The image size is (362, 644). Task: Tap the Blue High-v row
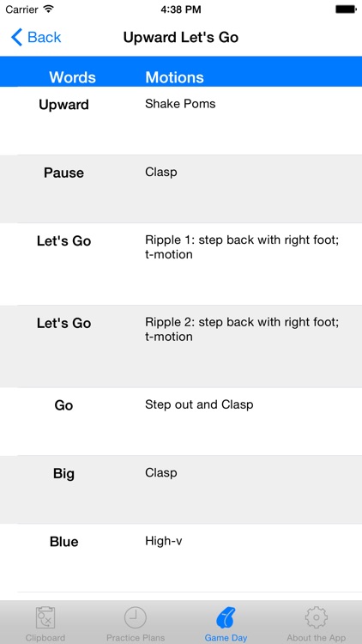tap(181, 558)
